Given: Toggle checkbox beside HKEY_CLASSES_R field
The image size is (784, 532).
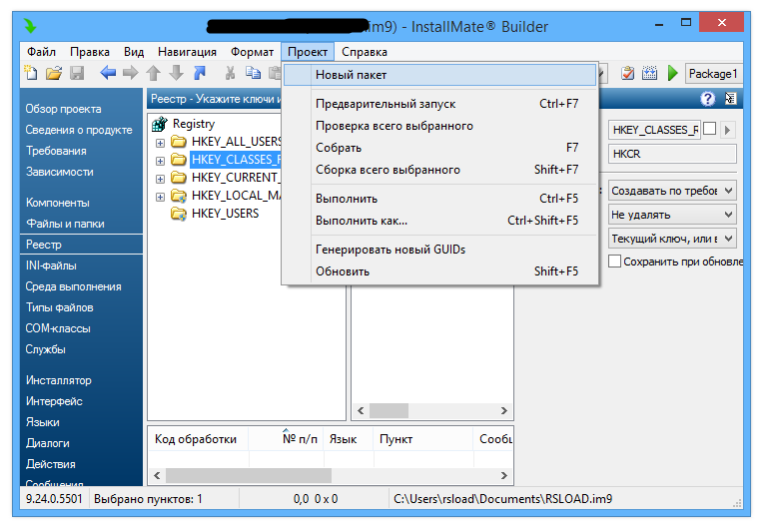Looking at the screenshot, I should click(709, 130).
